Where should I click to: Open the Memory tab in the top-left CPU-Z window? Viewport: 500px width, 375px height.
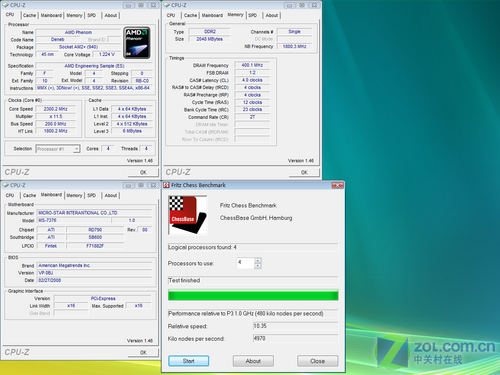[74, 15]
